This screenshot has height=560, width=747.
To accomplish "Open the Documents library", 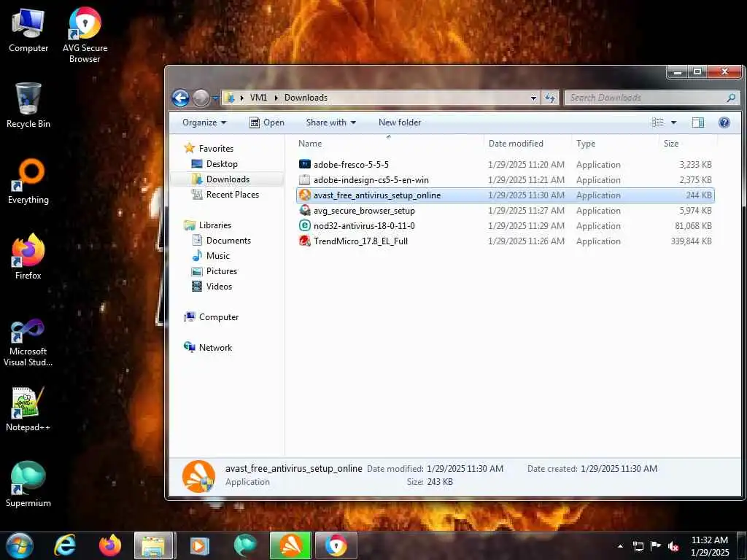I will click(228, 241).
